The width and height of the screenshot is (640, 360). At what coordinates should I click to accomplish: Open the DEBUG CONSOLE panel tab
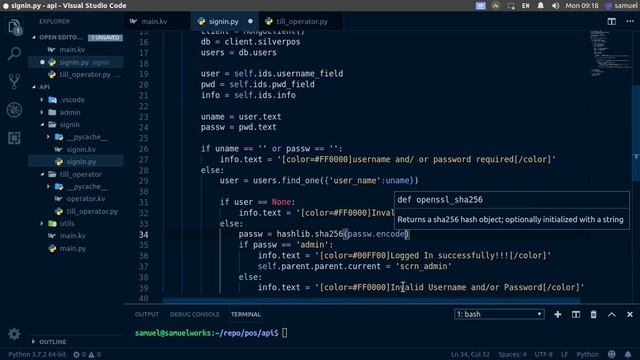pos(194,314)
